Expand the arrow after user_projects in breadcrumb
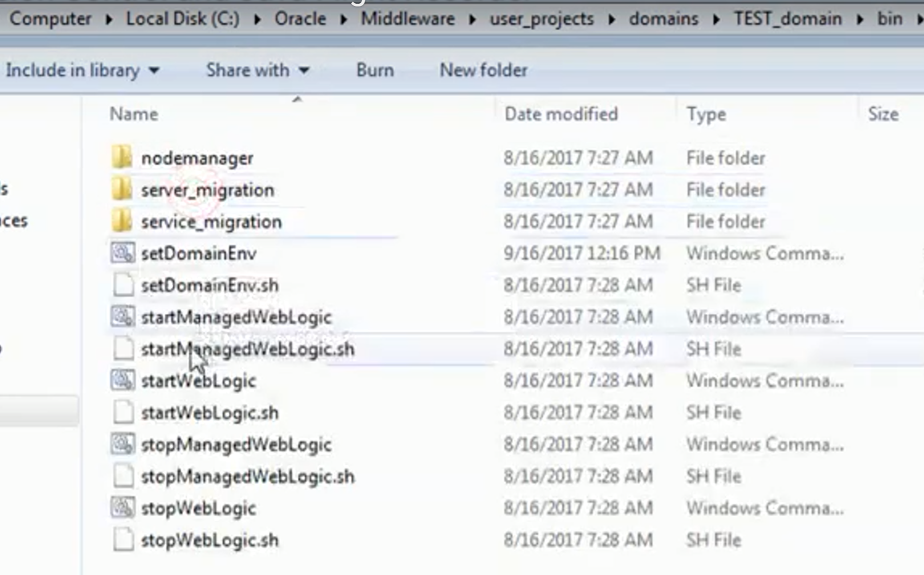924x575 pixels. click(x=612, y=19)
